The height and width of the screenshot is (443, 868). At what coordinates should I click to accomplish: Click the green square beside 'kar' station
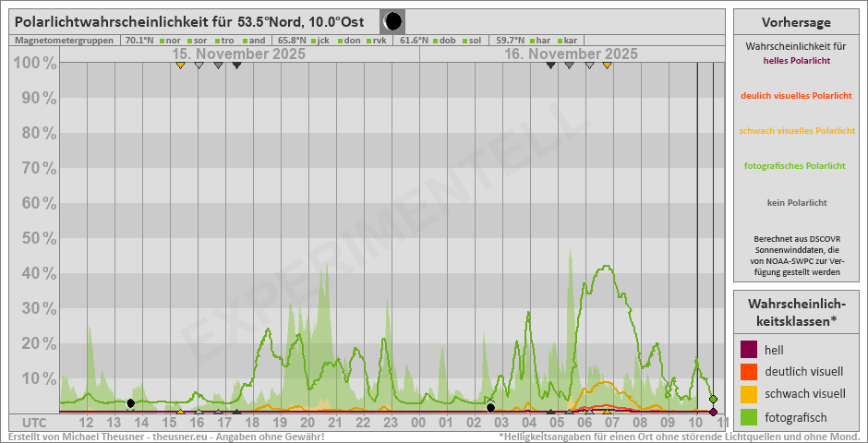tap(560, 41)
